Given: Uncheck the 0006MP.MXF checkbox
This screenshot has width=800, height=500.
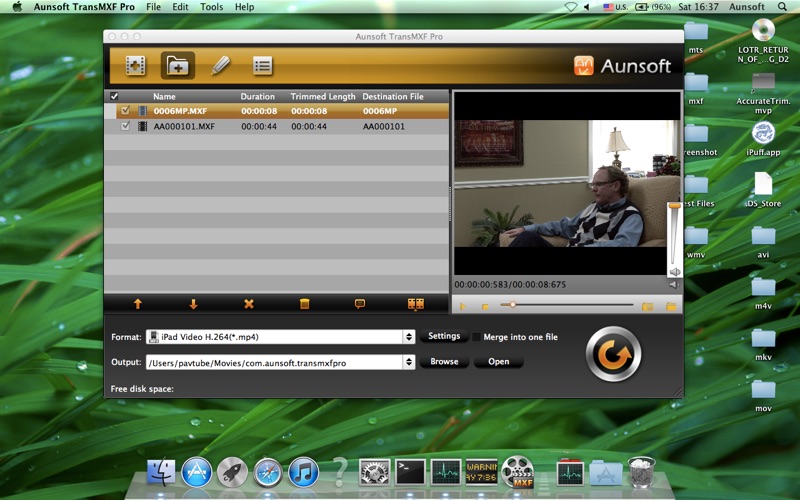Looking at the screenshot, I should tap(125, 110).
